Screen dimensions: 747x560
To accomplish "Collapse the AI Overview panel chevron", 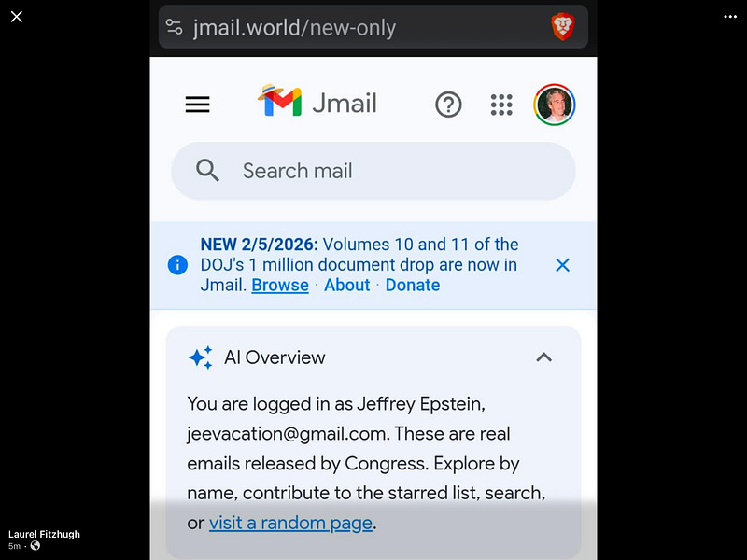I will tap(544, 357).
